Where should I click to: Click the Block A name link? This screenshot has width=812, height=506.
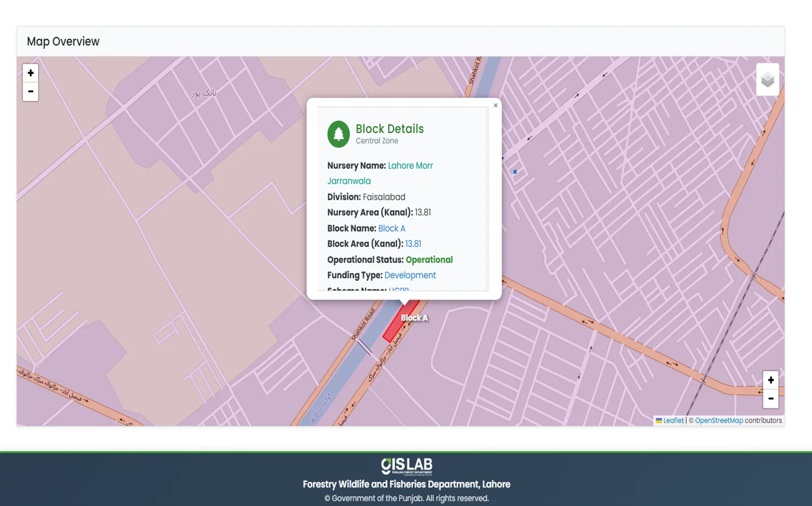[x=391, y=228]
